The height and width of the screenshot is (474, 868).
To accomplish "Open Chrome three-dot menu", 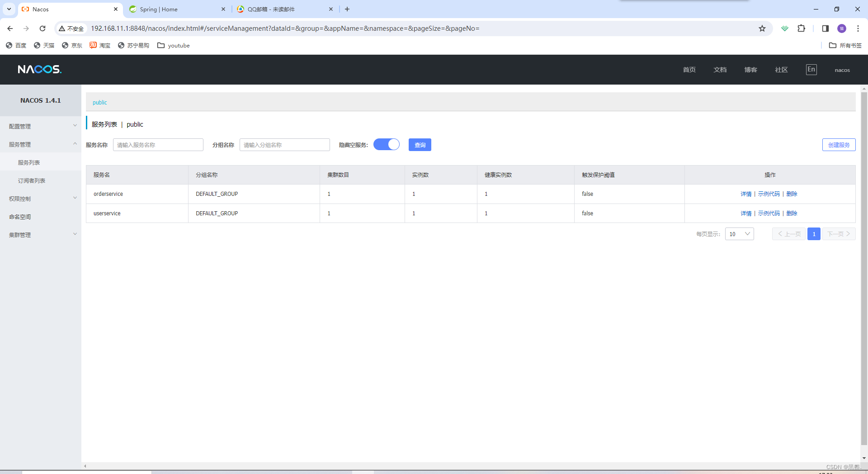I will pos(858,28).
